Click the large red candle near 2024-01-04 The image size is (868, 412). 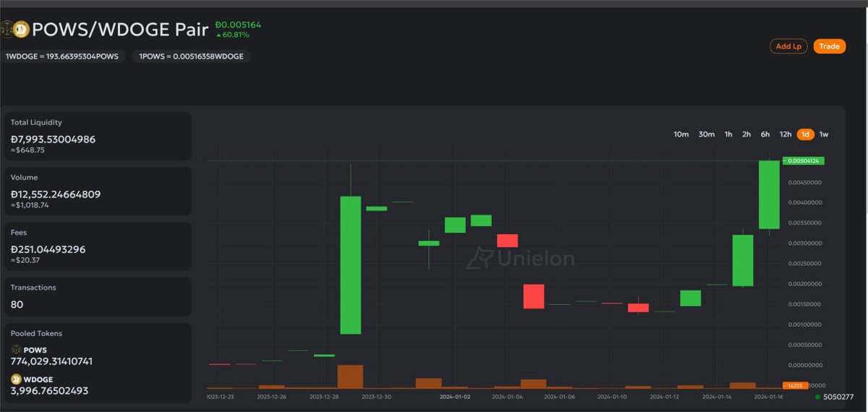(x=534, y=296)
